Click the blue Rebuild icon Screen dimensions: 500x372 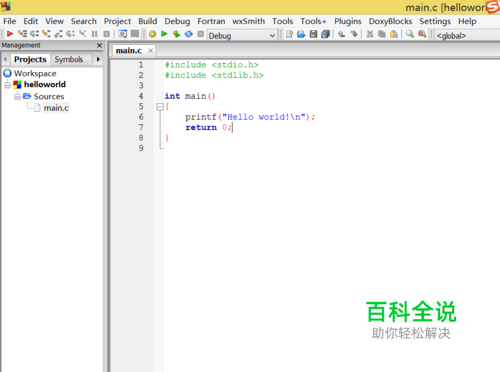click(x=189, y=34)
